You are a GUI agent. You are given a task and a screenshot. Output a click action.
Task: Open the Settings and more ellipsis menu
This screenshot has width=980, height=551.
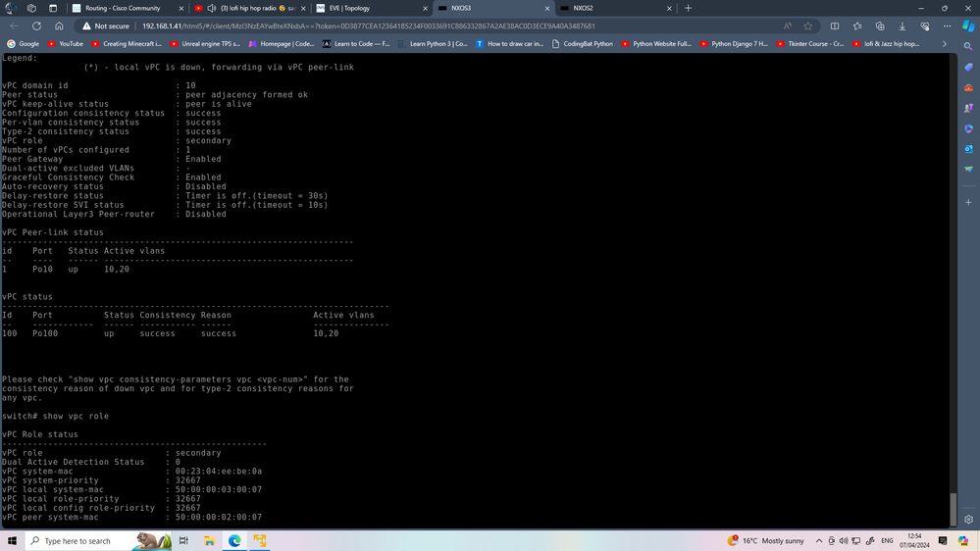pos(947,26)
